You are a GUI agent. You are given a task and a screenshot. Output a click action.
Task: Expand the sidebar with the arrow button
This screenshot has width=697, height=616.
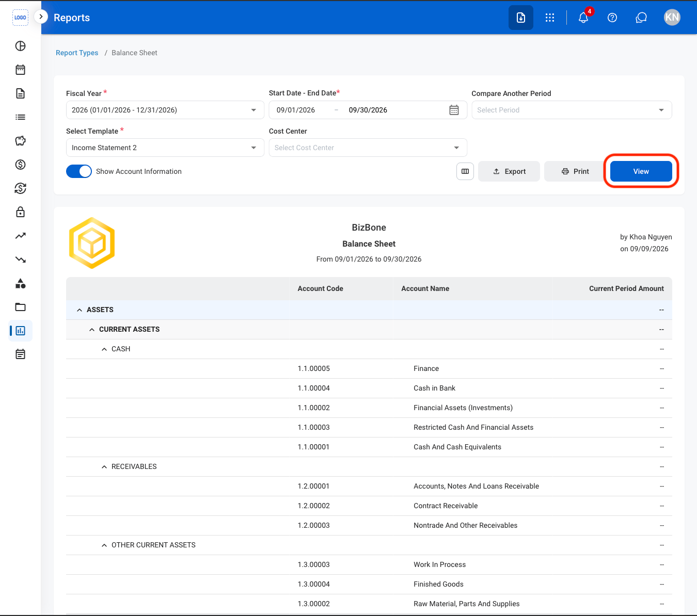point(41,17)
